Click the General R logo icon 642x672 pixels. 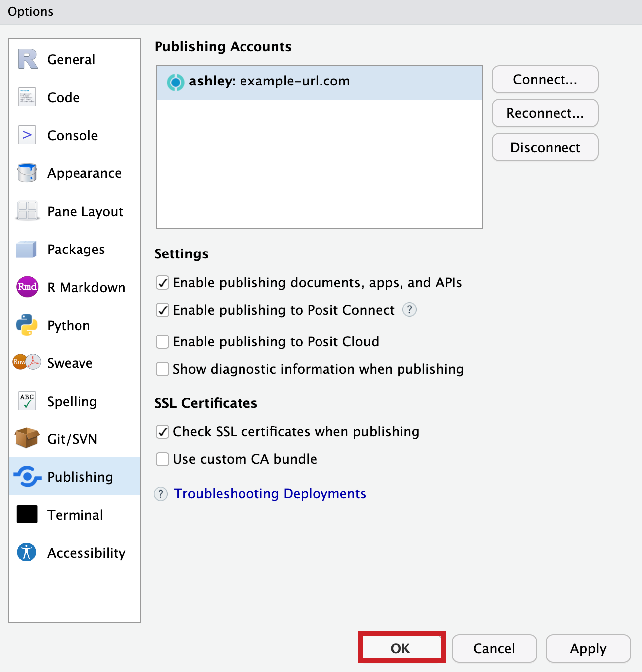tap(27, 59)
